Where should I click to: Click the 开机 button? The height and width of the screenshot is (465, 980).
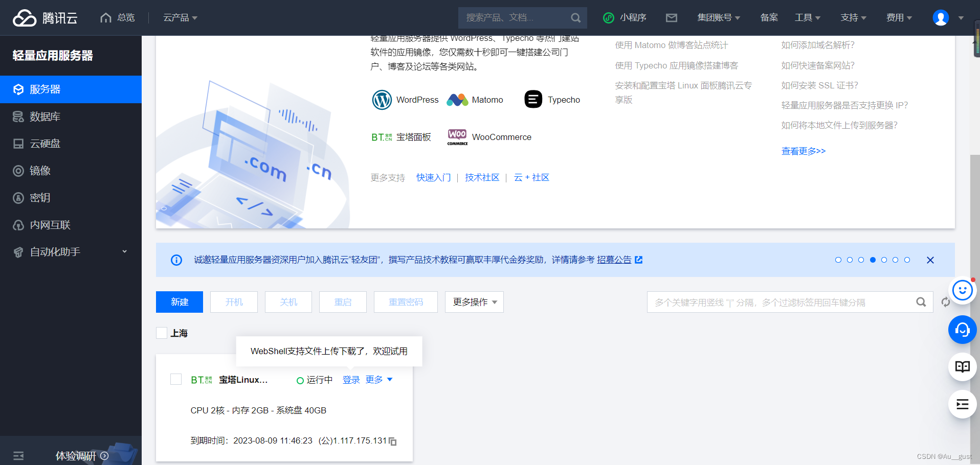[x=234, y=302]
